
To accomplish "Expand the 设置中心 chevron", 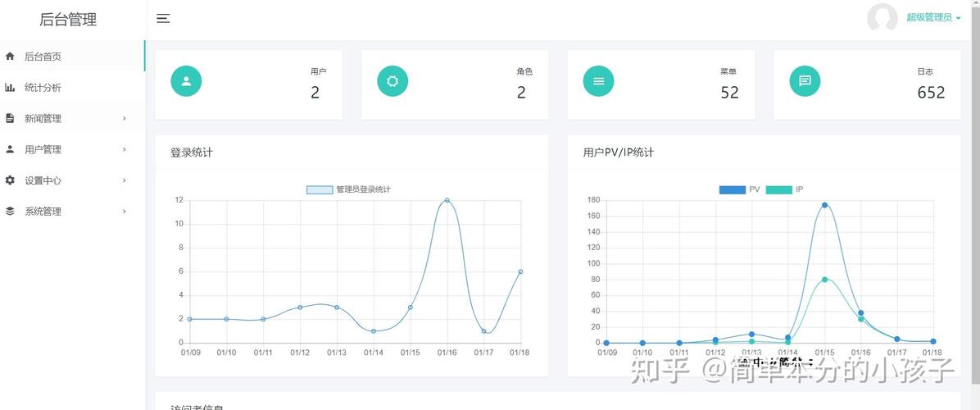I will 125,180.
